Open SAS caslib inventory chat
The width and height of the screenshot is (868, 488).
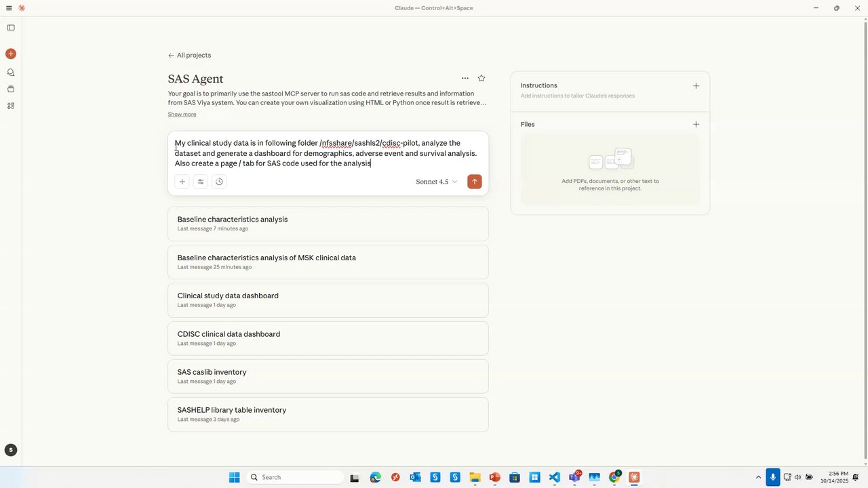[x=328, y=376]
